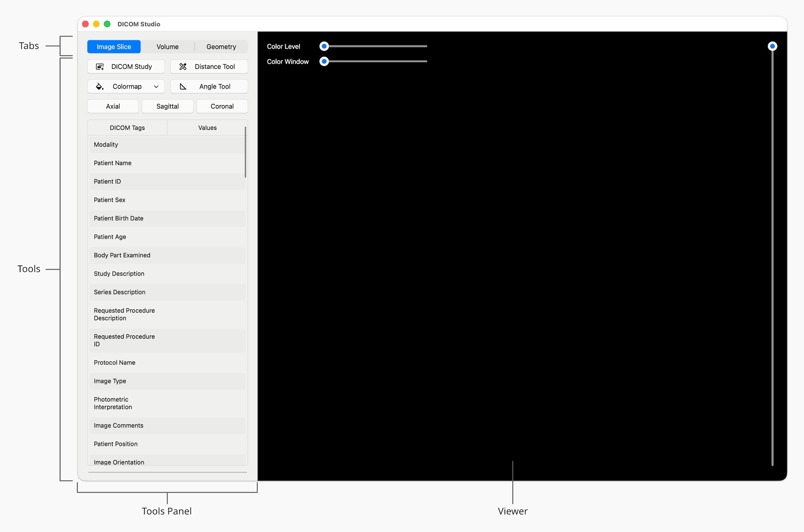Screen dimensions: 804x532
Task: Expand the Colormap dropdown
Action: [x=156, y=86]
